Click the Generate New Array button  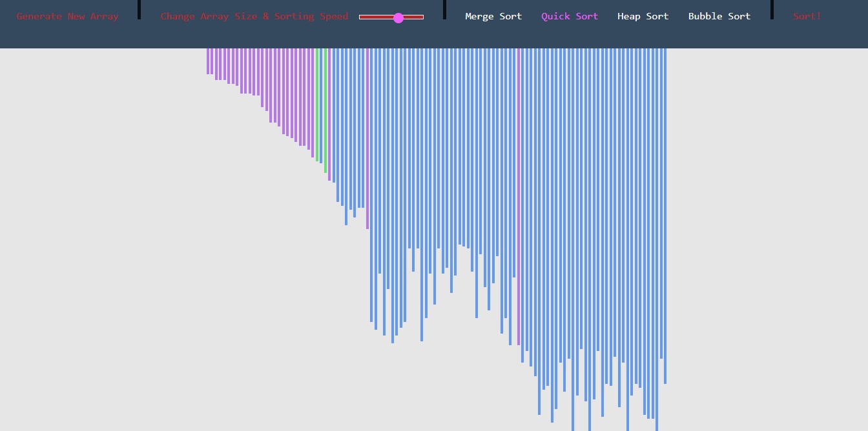[67, 16]
